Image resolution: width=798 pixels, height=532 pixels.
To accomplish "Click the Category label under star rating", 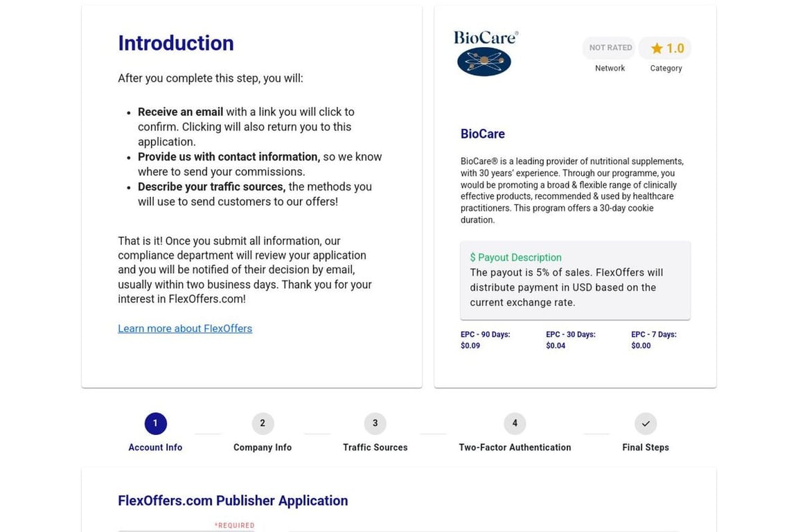I will click(x=666, y=68).
